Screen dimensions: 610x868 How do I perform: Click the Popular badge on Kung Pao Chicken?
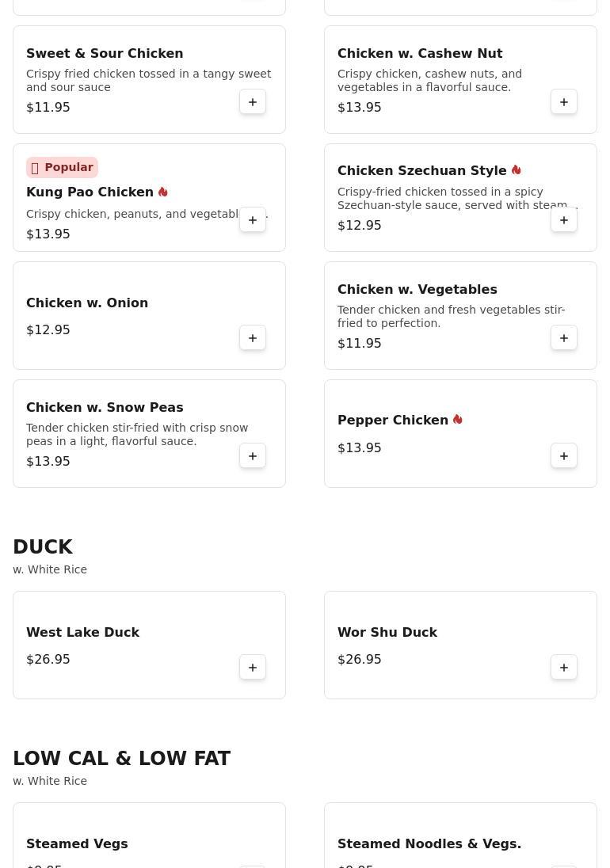(62, 167)
